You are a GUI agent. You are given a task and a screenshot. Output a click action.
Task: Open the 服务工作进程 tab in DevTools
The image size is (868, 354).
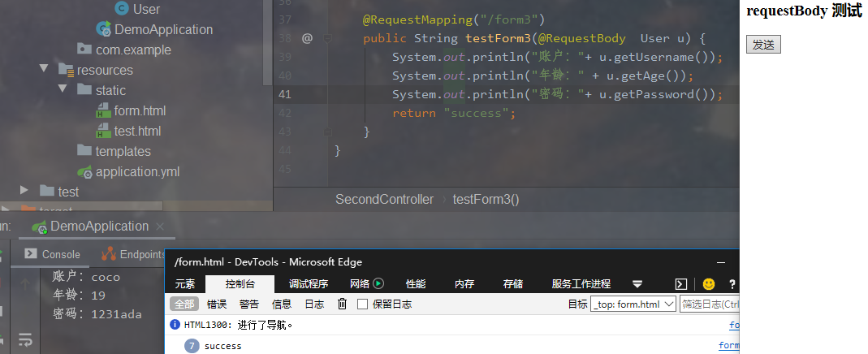pos(581,283)
